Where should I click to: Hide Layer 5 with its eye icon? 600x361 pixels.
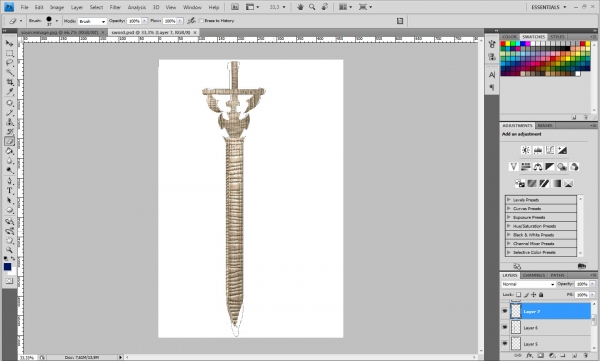tap(505, 344)
